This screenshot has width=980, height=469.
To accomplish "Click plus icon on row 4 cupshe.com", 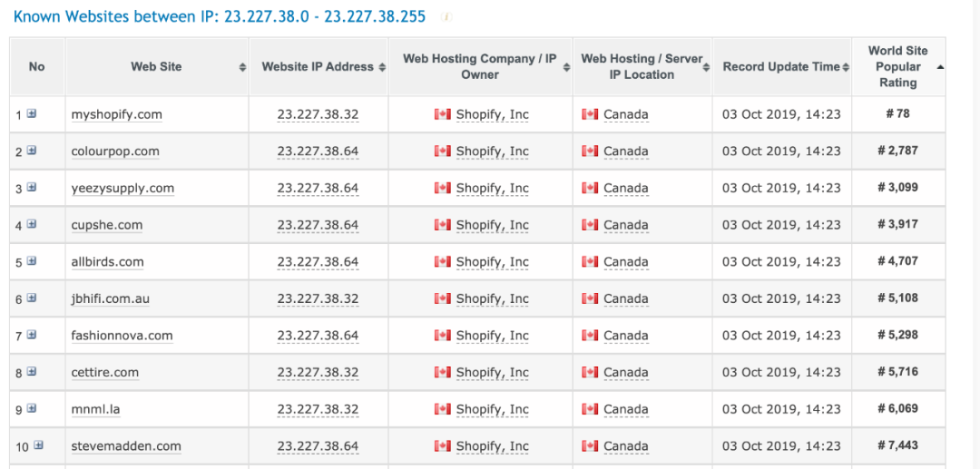I will (32, 224).
